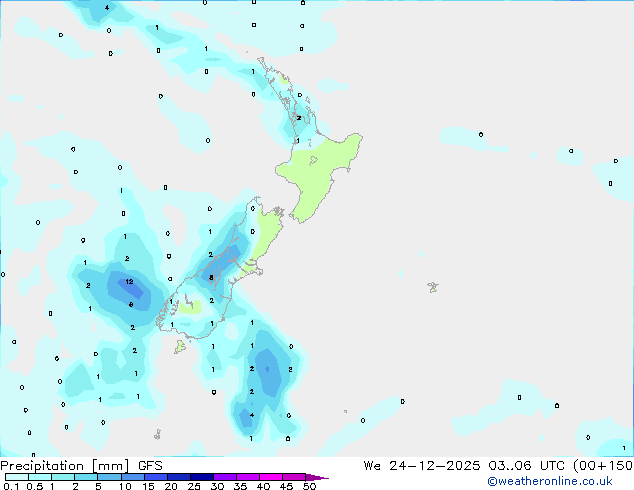The height and width of the screenshot is (490, 634).
Task: Click the 'GFS' model label
Action: pyautogui.click(x=150, y=466)
